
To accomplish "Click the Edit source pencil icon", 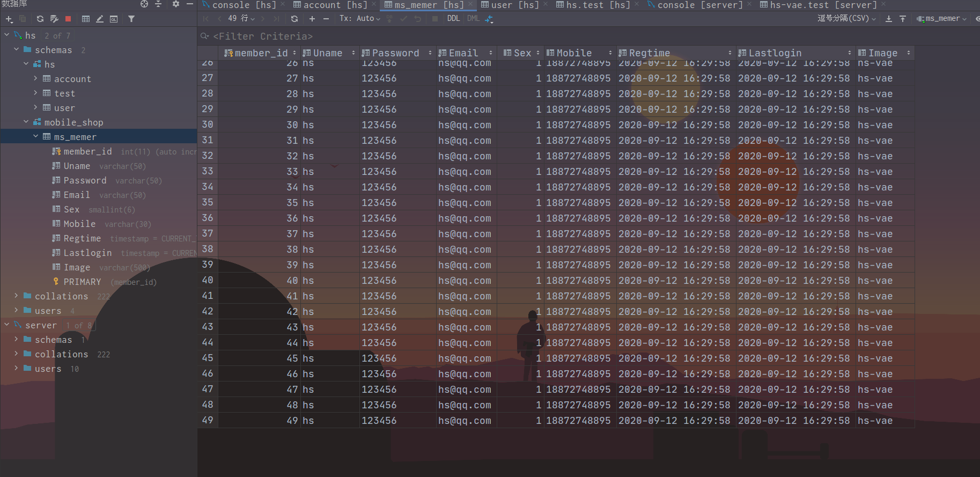I will [100, 19].
